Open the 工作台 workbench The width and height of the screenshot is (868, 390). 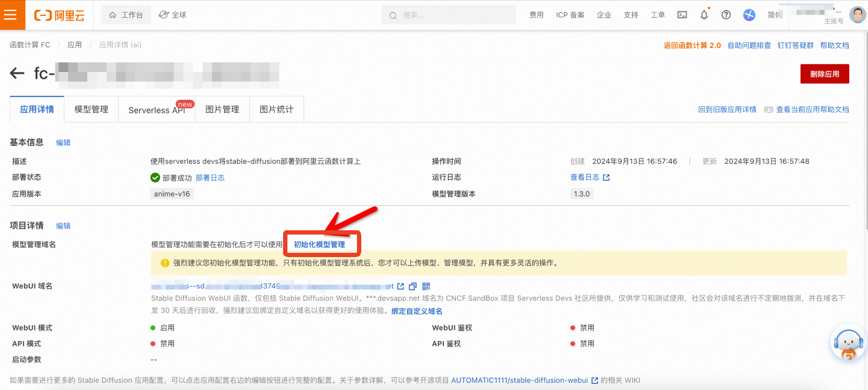tap(126, 15)
